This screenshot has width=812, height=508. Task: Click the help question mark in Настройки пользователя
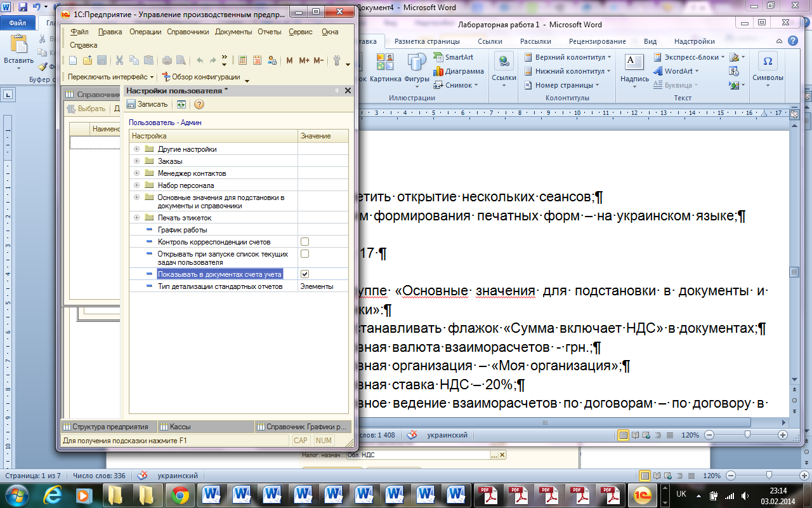coord(199,104)
